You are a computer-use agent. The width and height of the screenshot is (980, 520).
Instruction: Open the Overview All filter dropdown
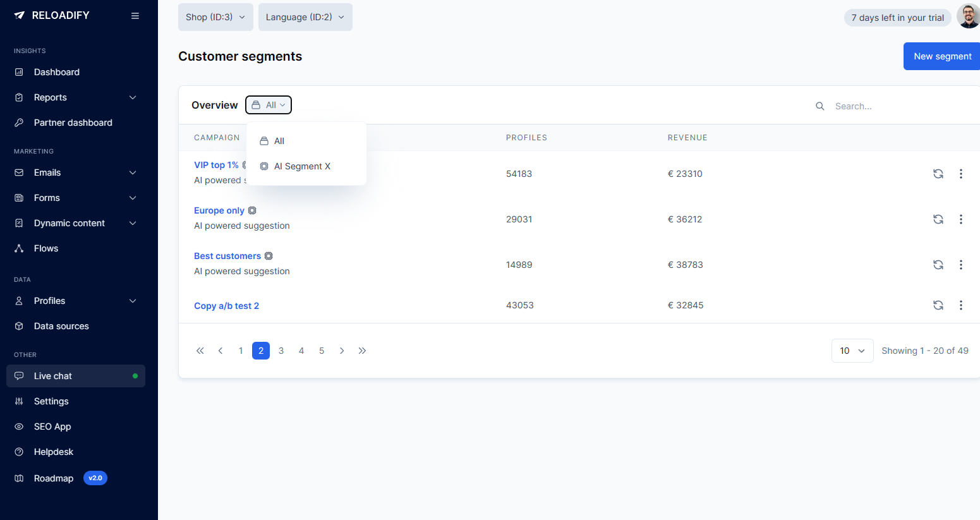pyautogui.click(x=268, y=104)
